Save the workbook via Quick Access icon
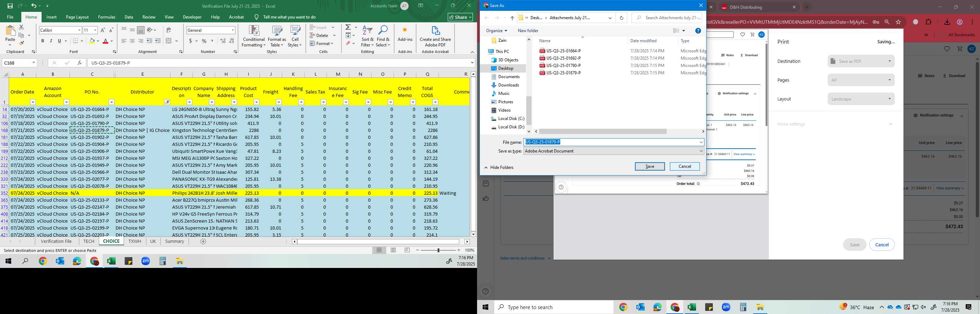 click(x=10, y=6)
